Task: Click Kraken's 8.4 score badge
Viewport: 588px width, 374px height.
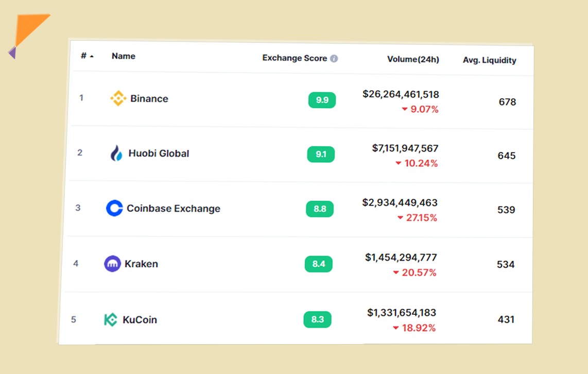Action: (x=319, y=264)
